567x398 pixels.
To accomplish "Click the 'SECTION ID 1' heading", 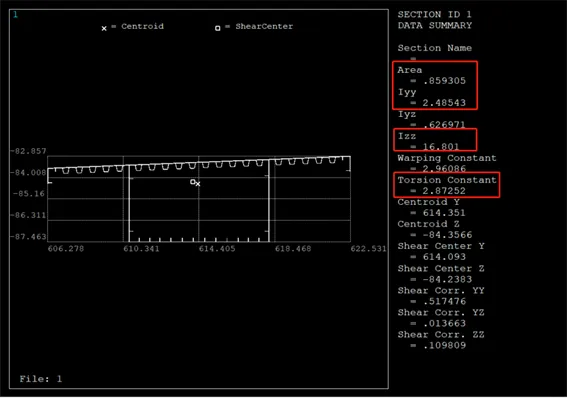I will click(x=434, y=14).
